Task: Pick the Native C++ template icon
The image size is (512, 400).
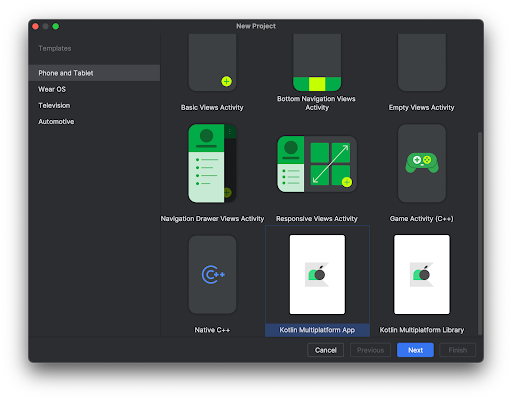Action: [212, 275]
